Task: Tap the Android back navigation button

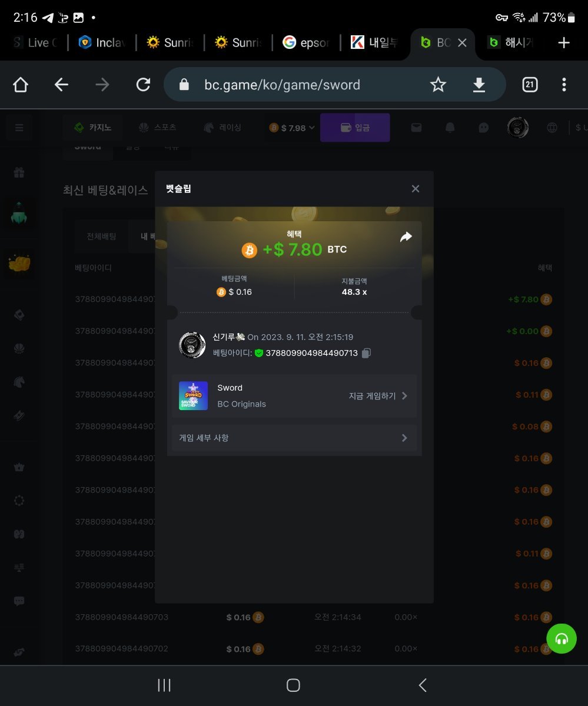Action: [x=422, y=685]
